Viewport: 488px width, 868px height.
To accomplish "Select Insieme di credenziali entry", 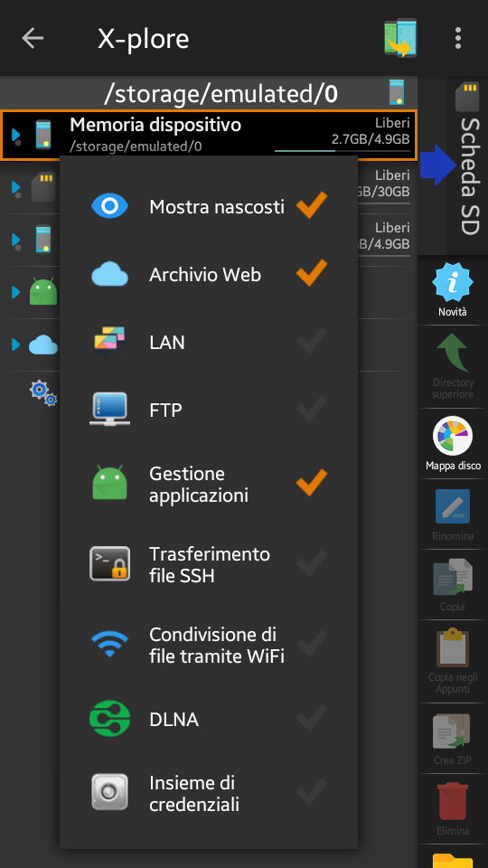I will (x=209, y=793).
